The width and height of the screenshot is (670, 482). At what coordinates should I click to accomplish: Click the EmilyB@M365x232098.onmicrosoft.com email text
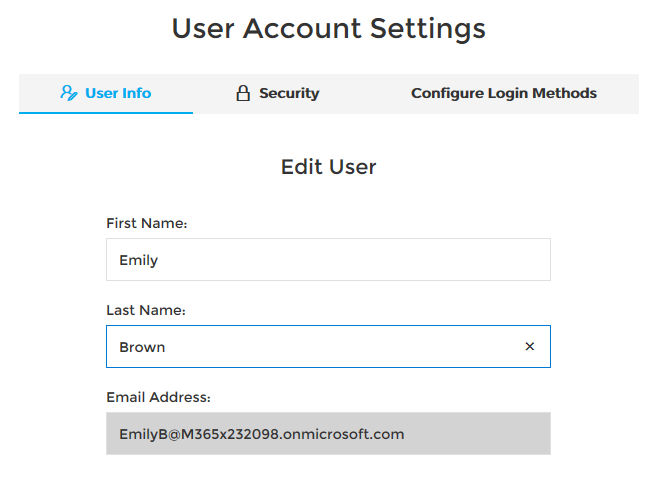261,434
